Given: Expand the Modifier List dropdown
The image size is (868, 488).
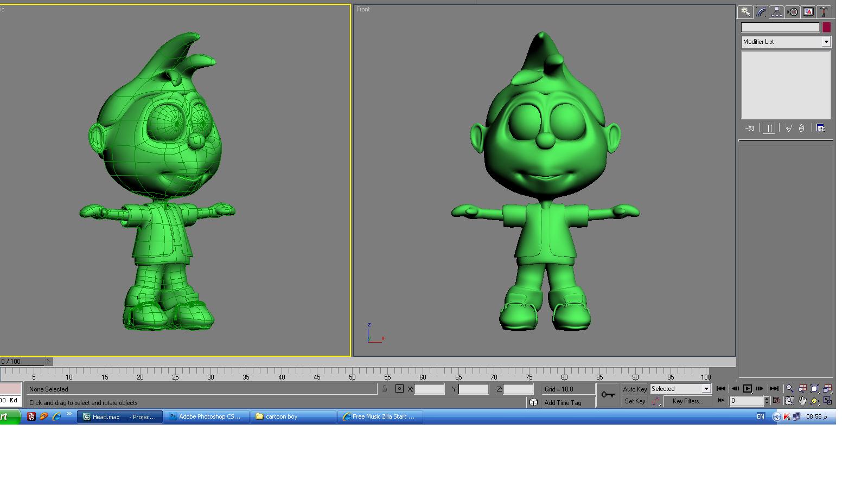Looking at the screenshot, I should coord(826,42).
